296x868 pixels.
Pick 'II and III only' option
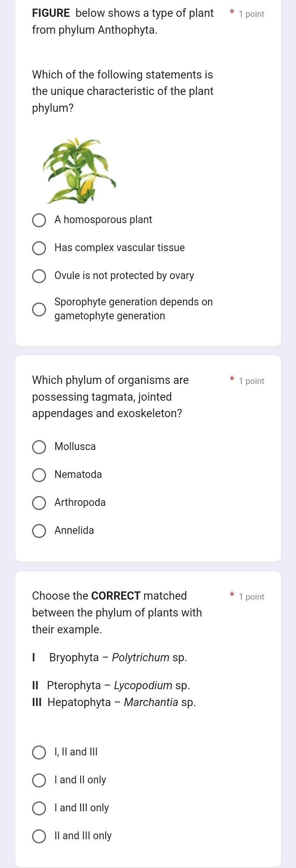[x=39, y=836]
